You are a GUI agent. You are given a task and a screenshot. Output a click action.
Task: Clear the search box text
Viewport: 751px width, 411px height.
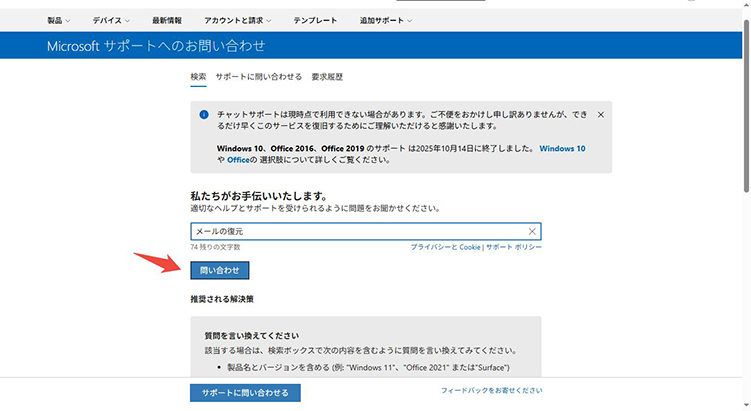coord(532,231)
